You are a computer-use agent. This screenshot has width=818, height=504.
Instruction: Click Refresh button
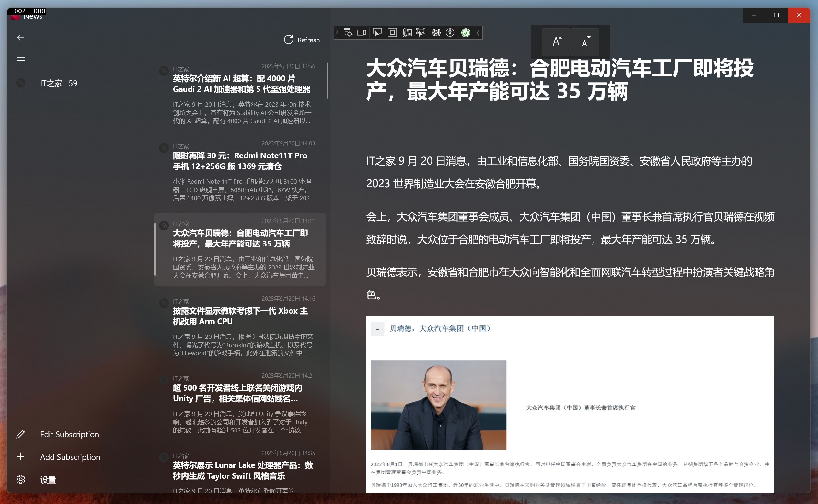click(x=302, y=40)
